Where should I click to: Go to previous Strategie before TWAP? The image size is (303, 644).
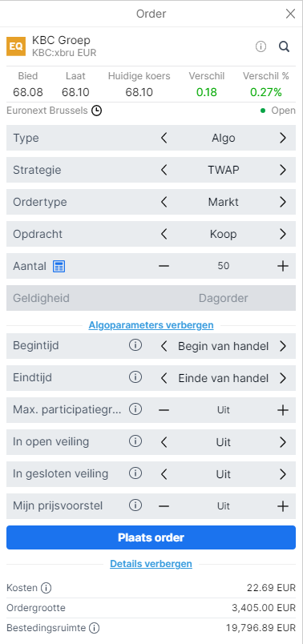[x=164, y=170]
